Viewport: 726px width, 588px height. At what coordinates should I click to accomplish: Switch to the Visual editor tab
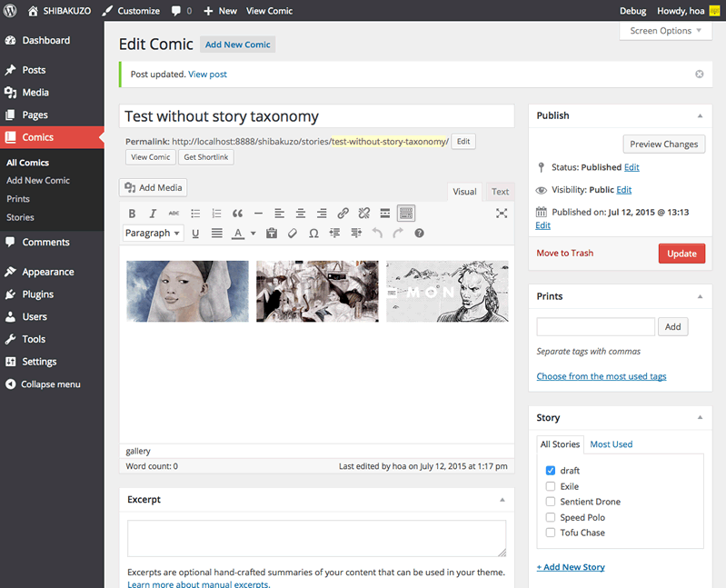[464, 192]
